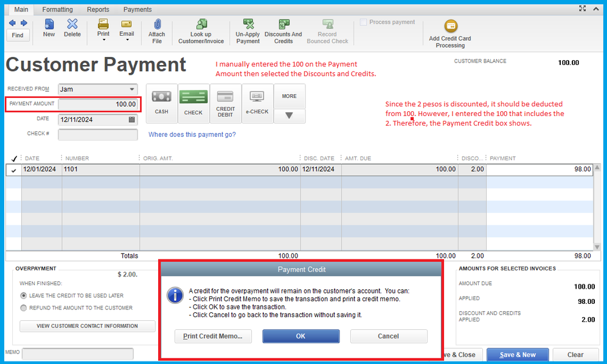Delete the current payment
Viewport: 607px width, 364px height.
pyautogui.click(x=72, y=28)
